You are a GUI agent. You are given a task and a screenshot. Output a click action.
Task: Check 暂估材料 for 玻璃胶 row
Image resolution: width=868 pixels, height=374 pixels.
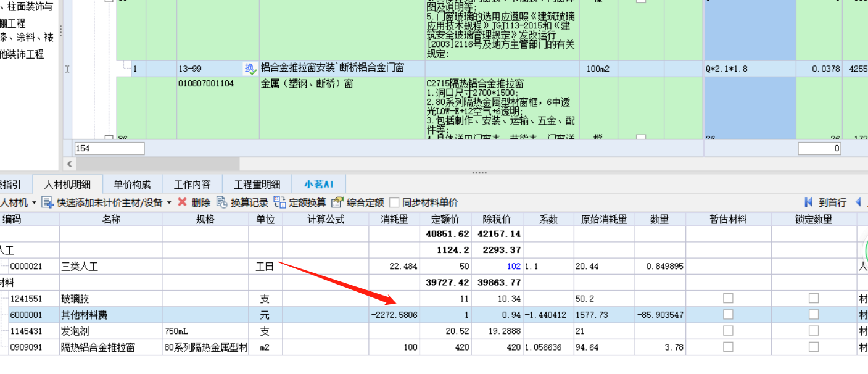tap(728, 298)
